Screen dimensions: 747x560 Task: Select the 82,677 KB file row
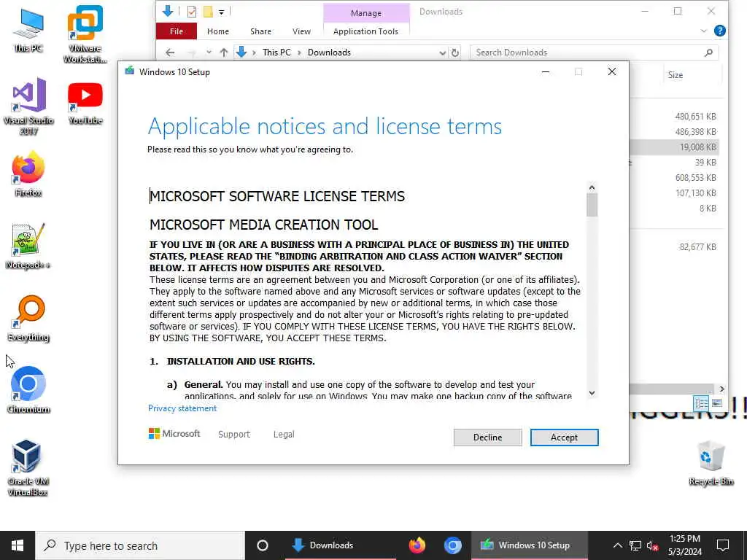click(x=674, y=246)
